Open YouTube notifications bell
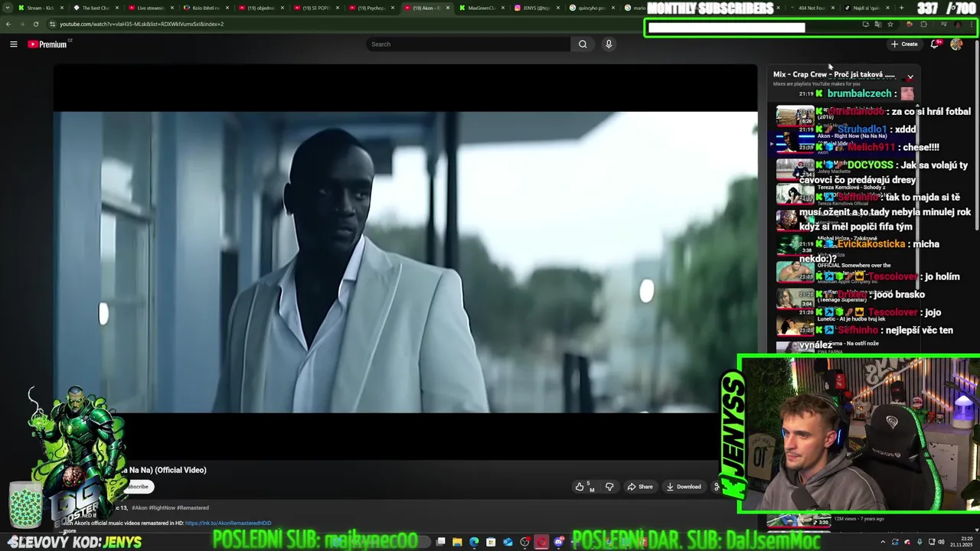This screenshot has width=980, height=551. tap(935, 44)
